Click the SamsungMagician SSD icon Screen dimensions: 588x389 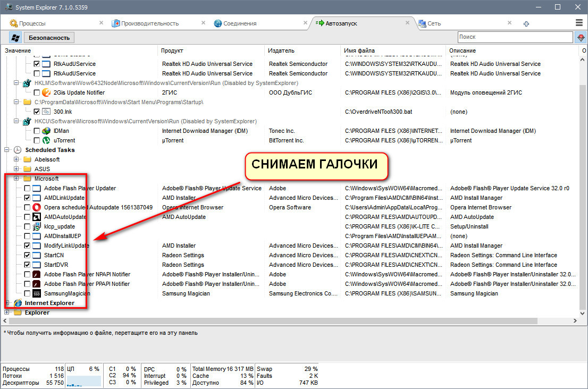click(x=36, y=293)
